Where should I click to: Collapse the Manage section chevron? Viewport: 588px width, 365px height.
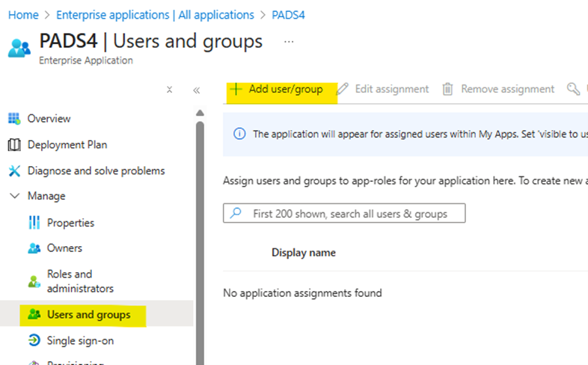point(15,196)
